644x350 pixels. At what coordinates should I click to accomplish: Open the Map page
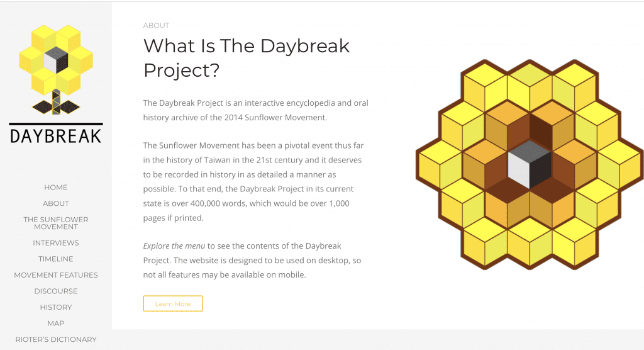click(x=56, y=324)
